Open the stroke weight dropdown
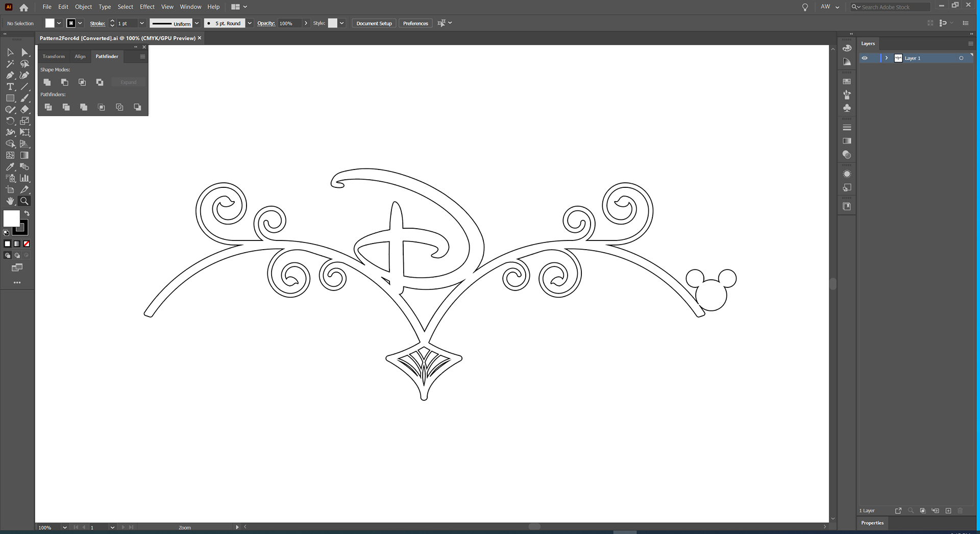The width and height of the screenshot is (980, 534). pos(142,23)
